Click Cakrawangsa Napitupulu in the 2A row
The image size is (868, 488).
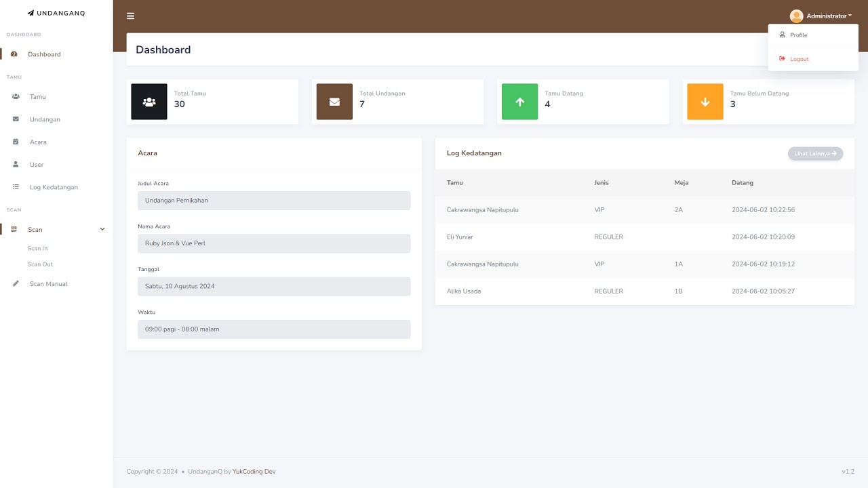point(483,210)
